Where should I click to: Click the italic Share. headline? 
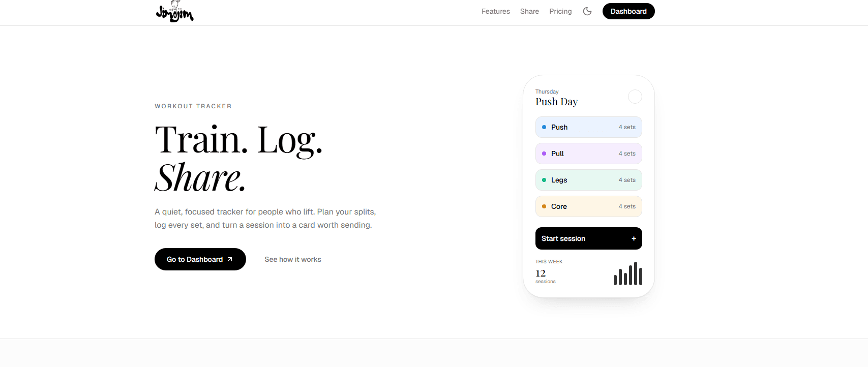[x=200, y=178]
